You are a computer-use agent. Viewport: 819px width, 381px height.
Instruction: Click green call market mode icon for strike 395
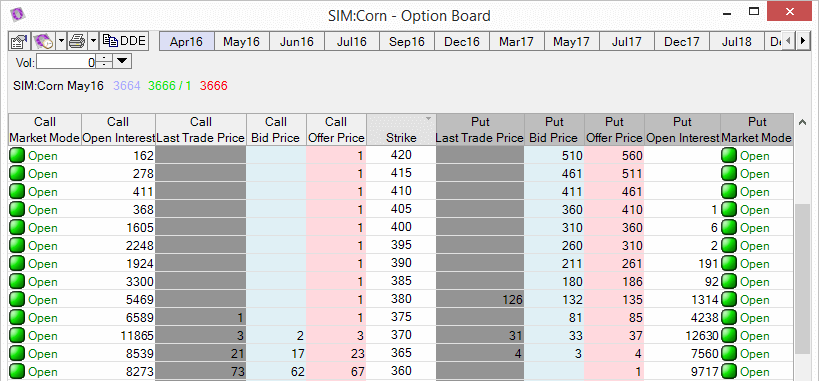pyautogui.click(x=18, y=246)
